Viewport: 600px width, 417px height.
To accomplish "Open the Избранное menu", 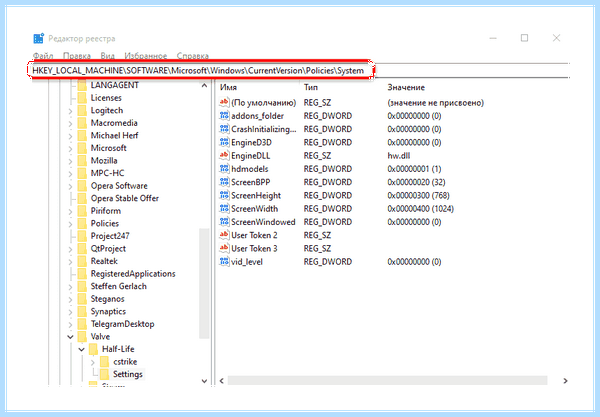I will pos(146,56).
